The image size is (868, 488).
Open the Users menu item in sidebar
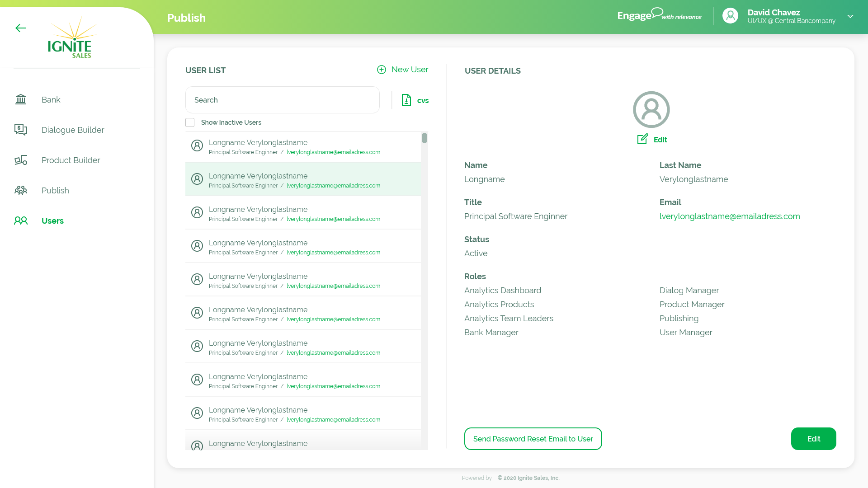pos(52,221)
